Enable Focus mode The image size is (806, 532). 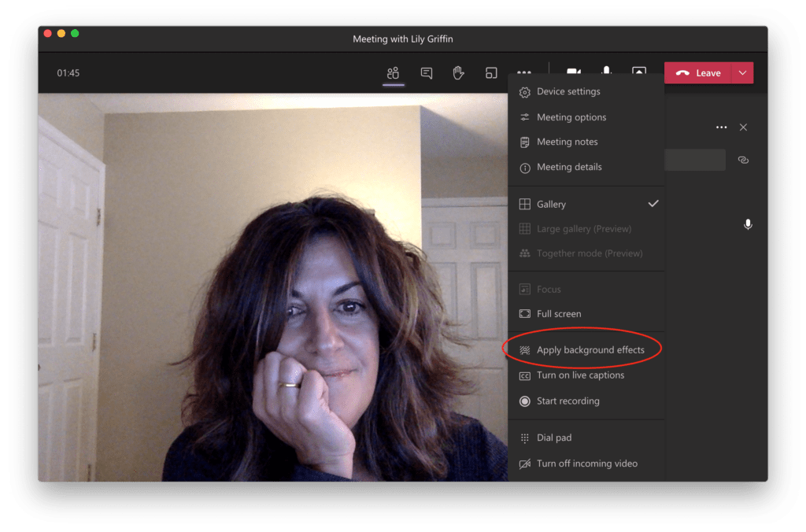[586, 290]
